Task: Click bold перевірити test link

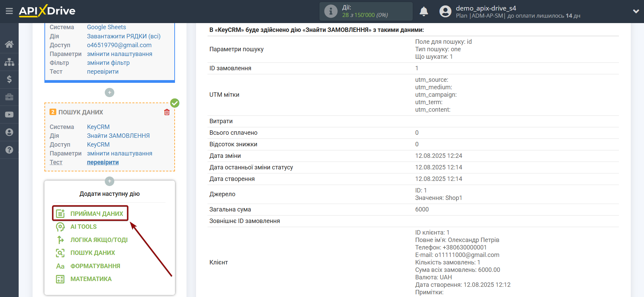Action: coord(103,162)
